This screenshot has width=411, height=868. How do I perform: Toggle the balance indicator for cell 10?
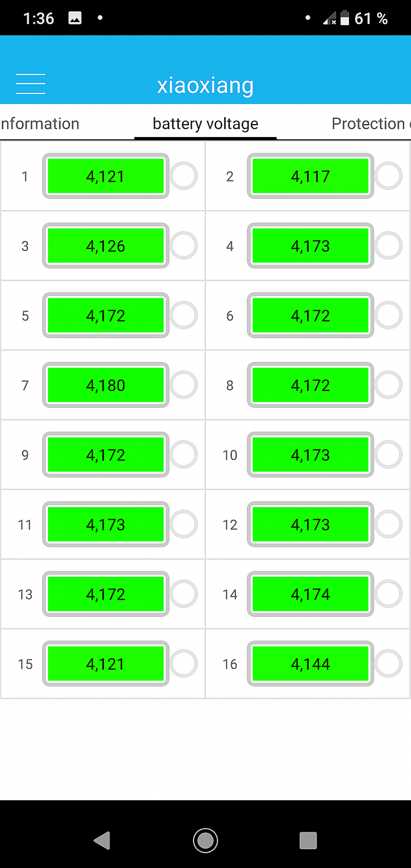pos(388,454)
